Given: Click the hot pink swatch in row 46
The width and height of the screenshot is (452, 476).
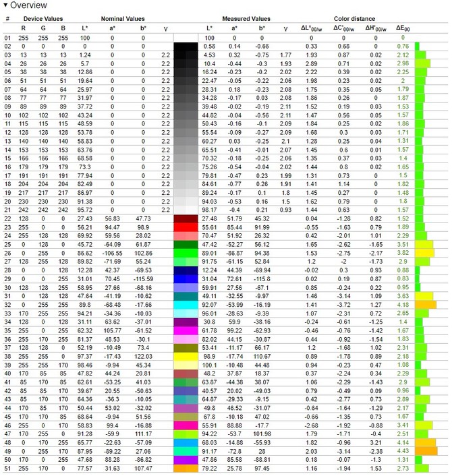Looking at the screenshot, I should [x=186, y=425].
